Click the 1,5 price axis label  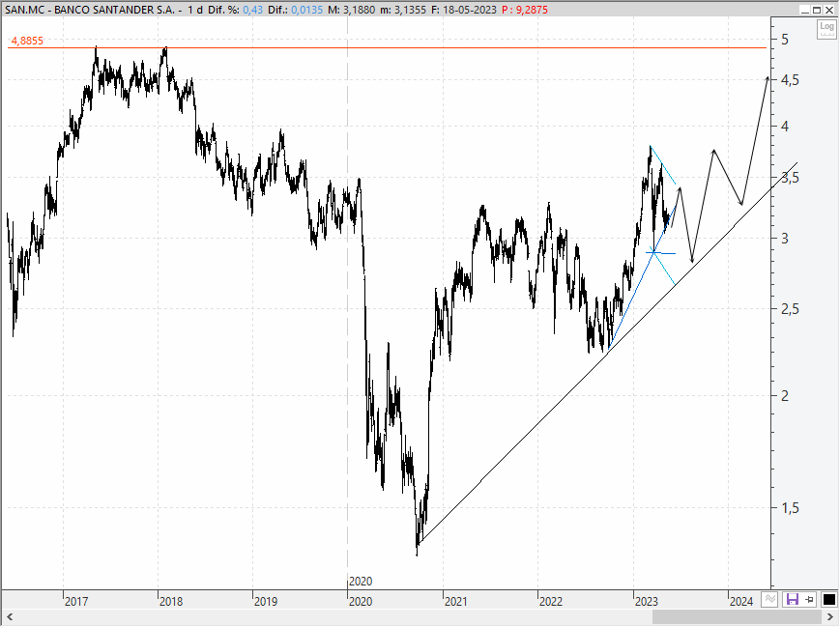(x=790, y=507)
